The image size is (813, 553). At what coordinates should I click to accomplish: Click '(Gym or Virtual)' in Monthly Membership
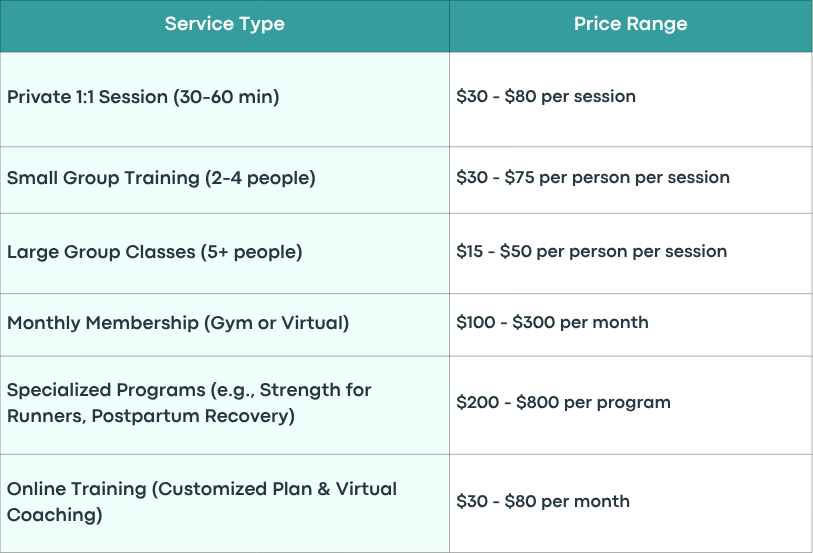(x=276, y=323)
